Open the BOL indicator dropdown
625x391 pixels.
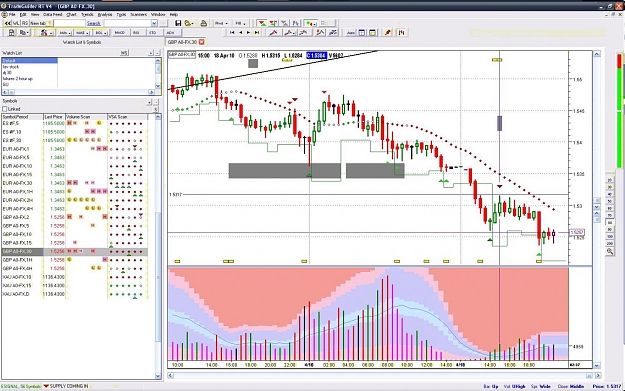click(101, 33)
